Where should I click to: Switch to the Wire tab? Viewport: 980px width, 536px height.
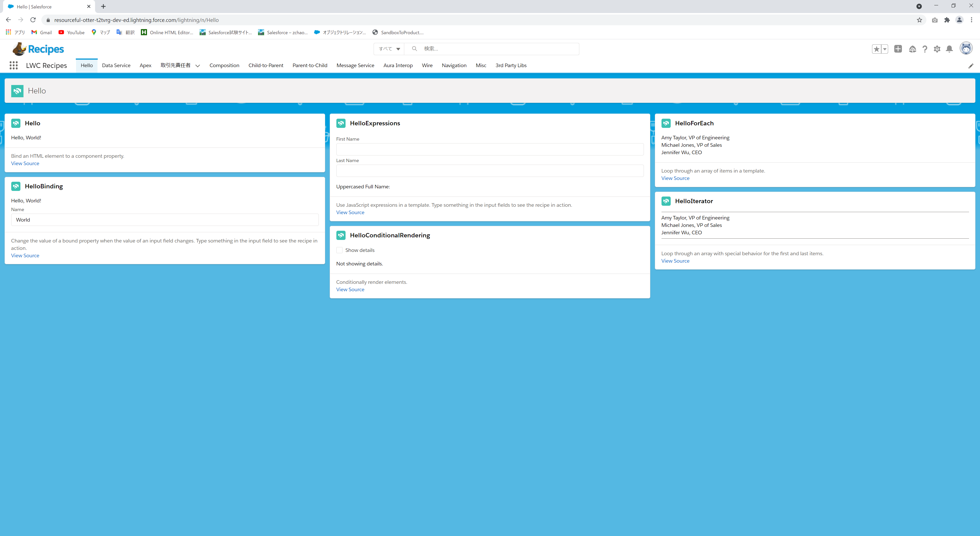(x=427, y=65)
